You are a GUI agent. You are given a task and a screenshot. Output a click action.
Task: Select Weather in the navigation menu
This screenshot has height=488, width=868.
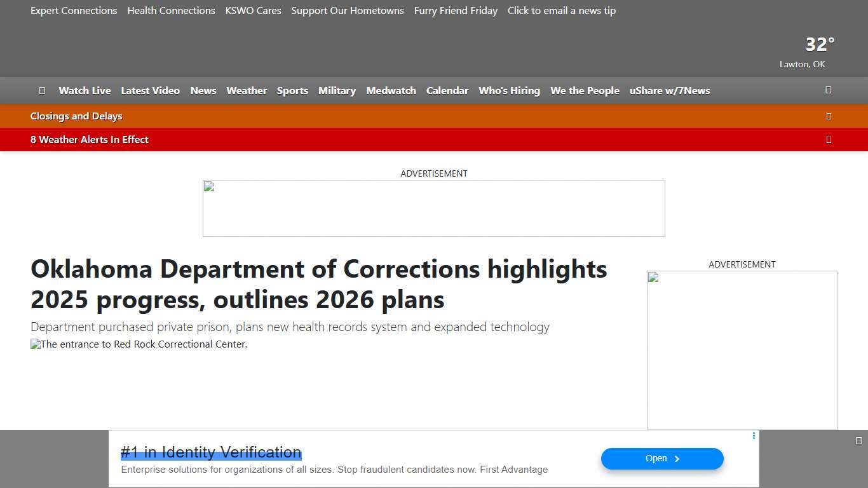point(247,90)
